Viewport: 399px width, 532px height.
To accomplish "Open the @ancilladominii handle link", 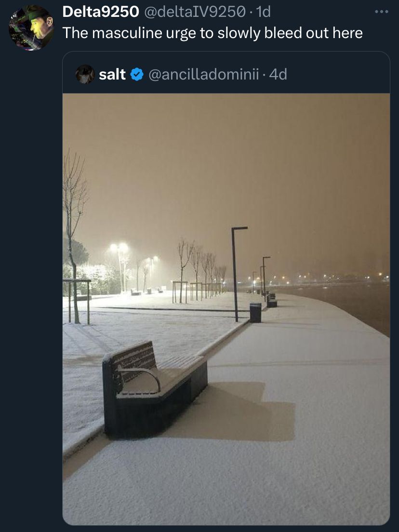I will (204, 74).
